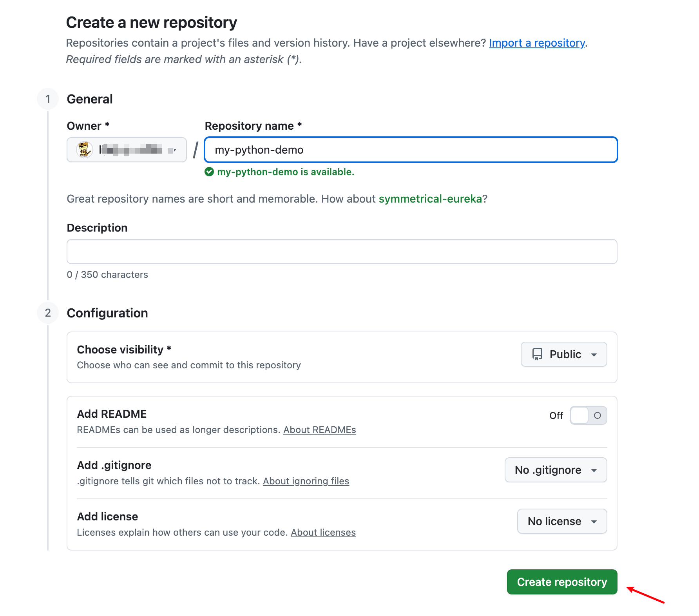699x616 pixels.
Task: Use the suggested name symmetrical-eureka
Action: tap(430, 199)
